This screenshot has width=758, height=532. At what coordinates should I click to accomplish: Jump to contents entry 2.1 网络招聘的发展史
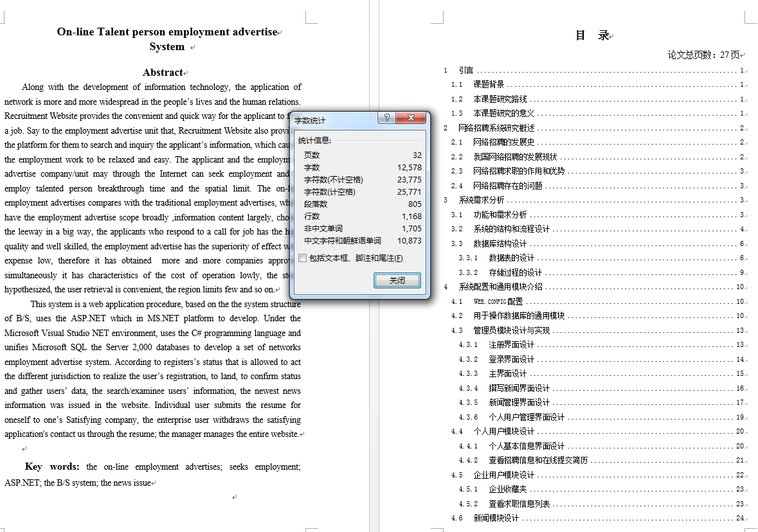coord(599,143)
